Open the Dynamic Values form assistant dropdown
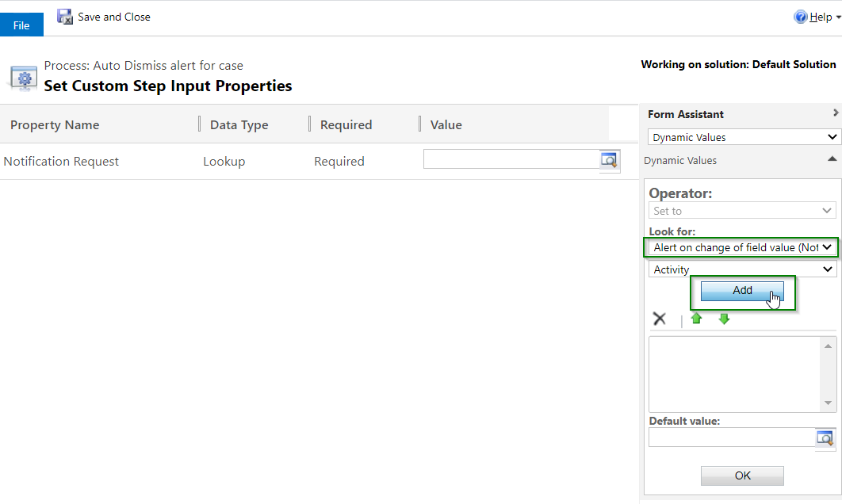Screen dimensions: 842x504 coord(743,137)
